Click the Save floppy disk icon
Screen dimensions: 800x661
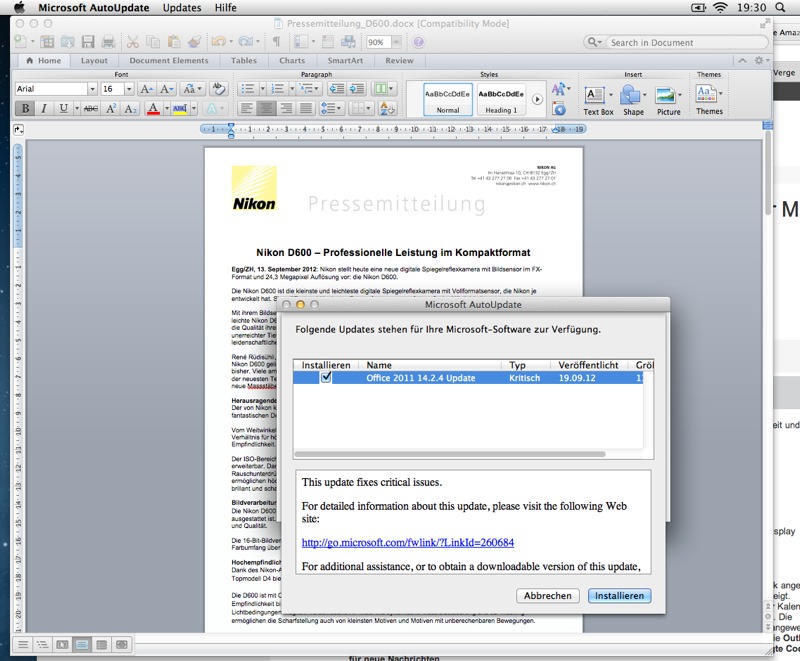88,42
